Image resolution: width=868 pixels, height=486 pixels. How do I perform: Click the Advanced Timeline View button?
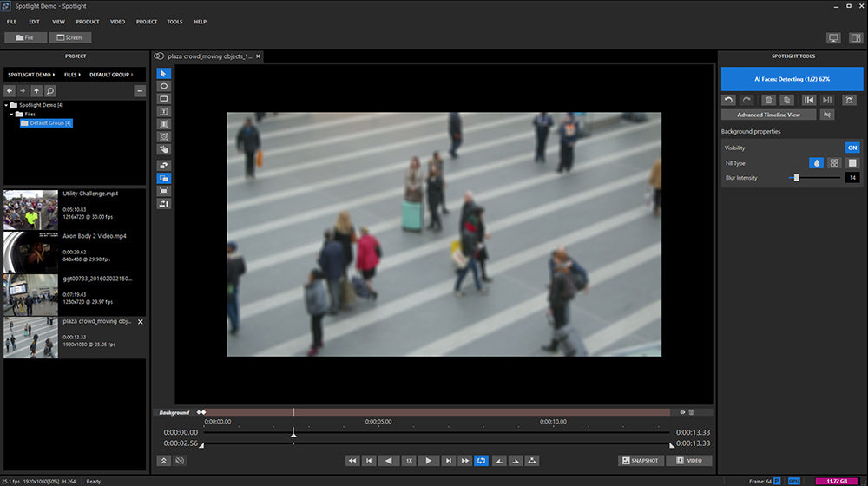(x=768, y=115)
